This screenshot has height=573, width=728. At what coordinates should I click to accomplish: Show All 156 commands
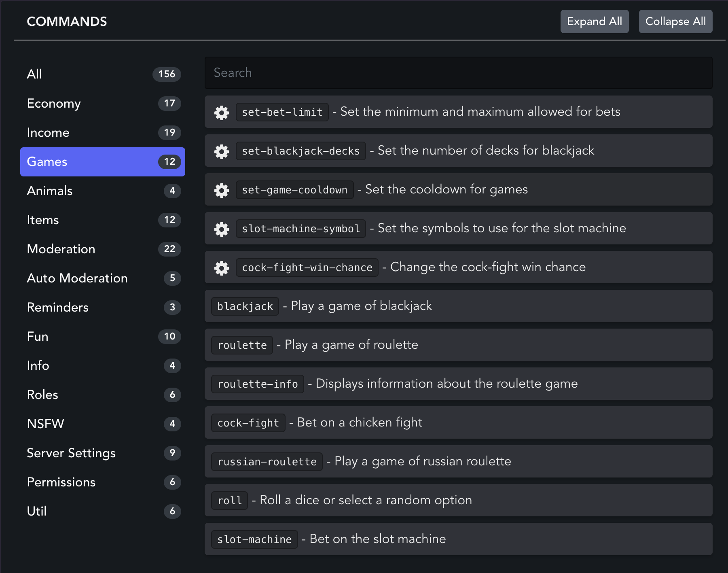(x=103, y=74)
